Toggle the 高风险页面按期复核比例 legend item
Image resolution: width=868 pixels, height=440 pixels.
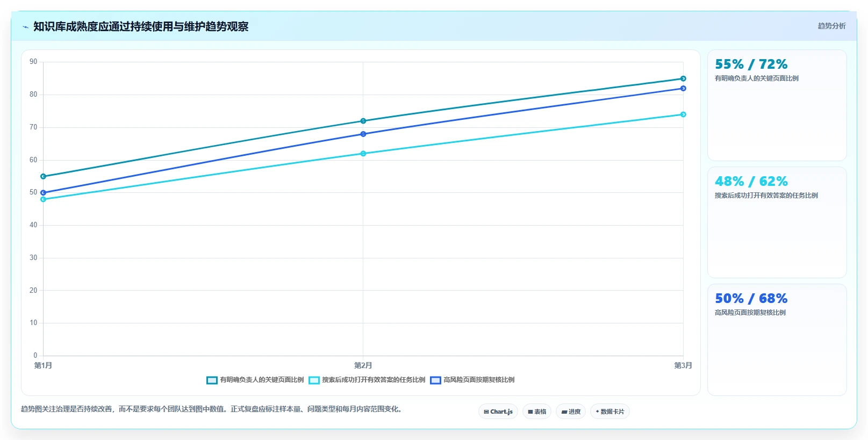point(472,380)
